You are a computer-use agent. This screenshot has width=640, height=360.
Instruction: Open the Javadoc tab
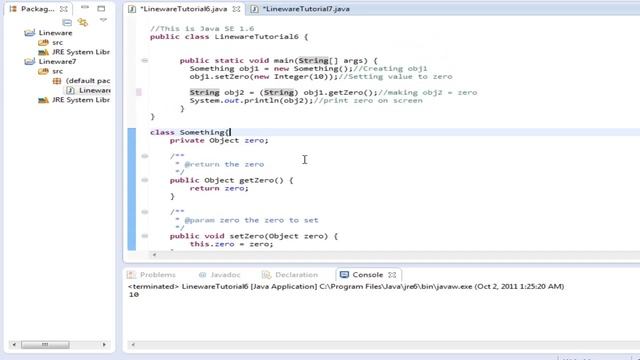(x=225, y=275)
